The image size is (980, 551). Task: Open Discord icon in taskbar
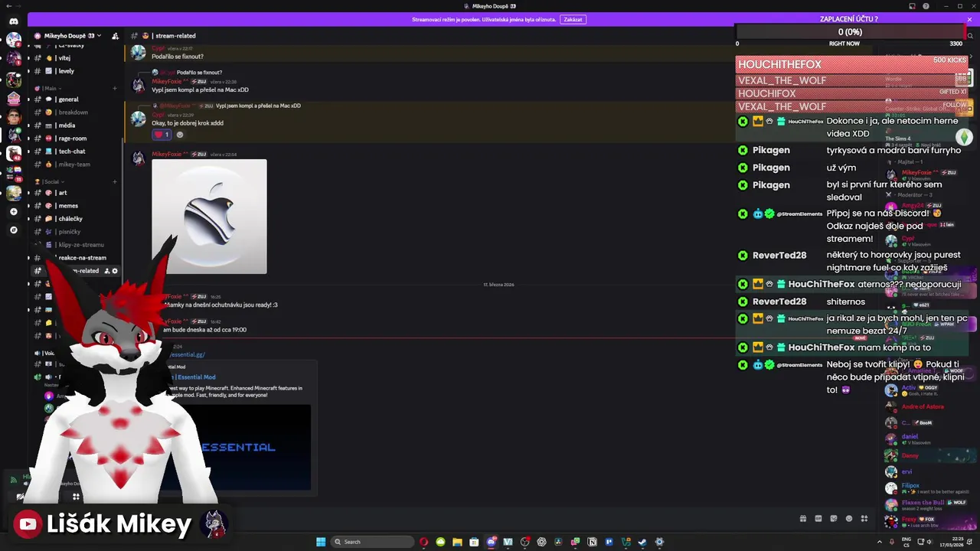(x=491, y=542)
